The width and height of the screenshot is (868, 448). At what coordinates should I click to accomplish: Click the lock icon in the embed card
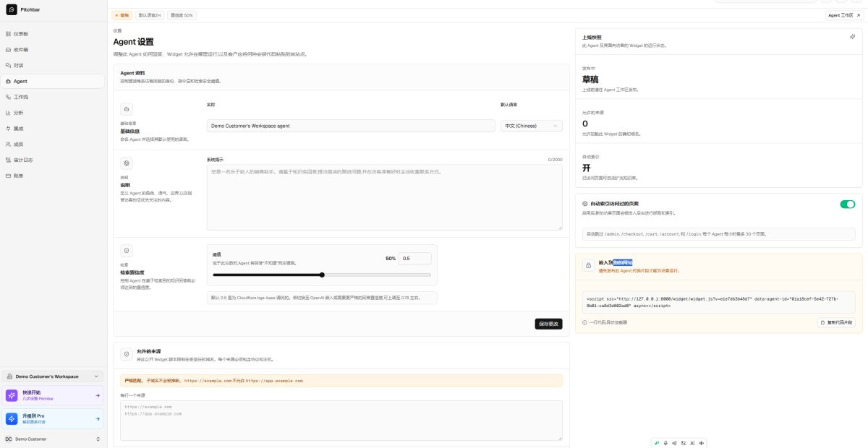tap(587, 266)
